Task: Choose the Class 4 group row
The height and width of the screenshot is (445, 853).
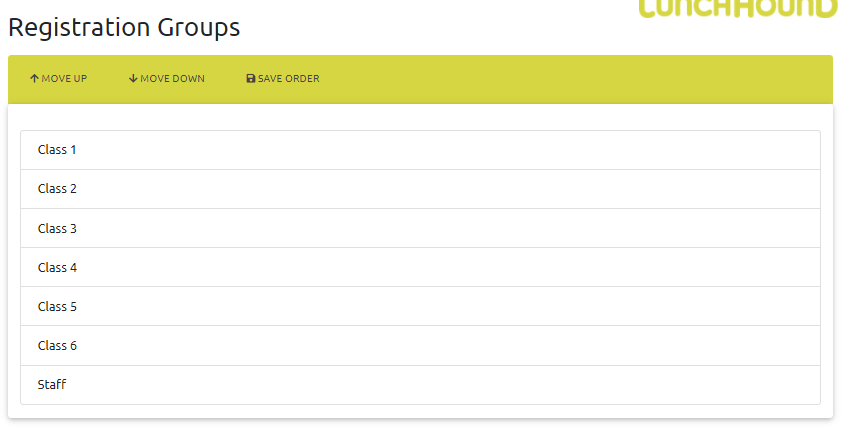Action: click(x=420, y=267)
